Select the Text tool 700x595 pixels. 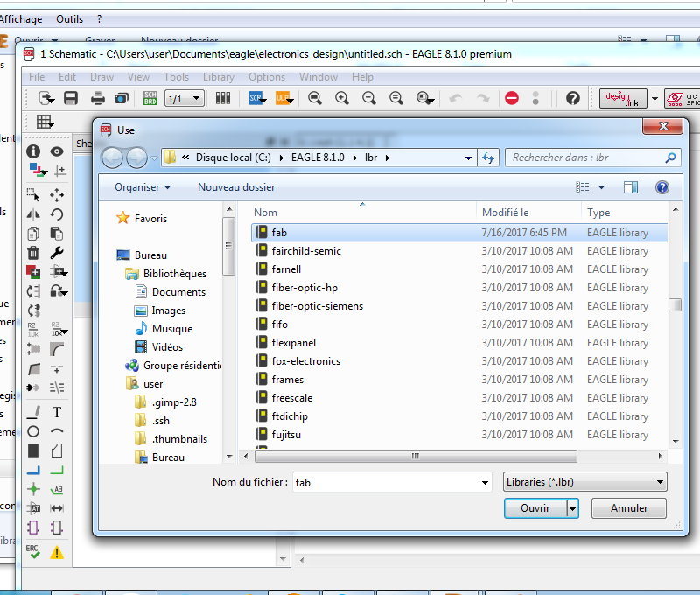57,412
